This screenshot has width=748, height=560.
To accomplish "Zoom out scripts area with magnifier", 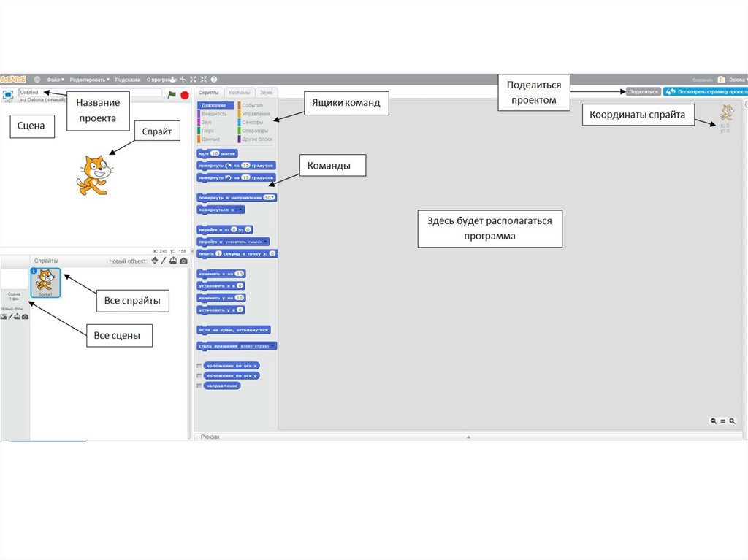I will point(714,421).
